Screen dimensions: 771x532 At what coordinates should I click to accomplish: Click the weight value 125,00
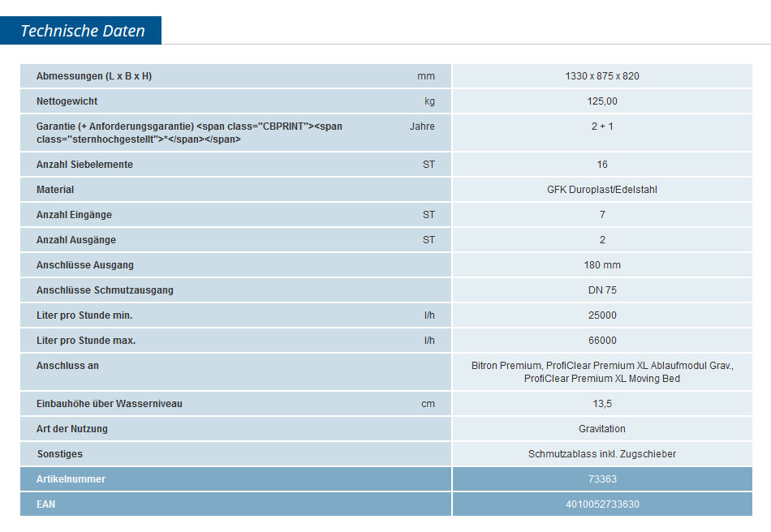coord(602,101)
